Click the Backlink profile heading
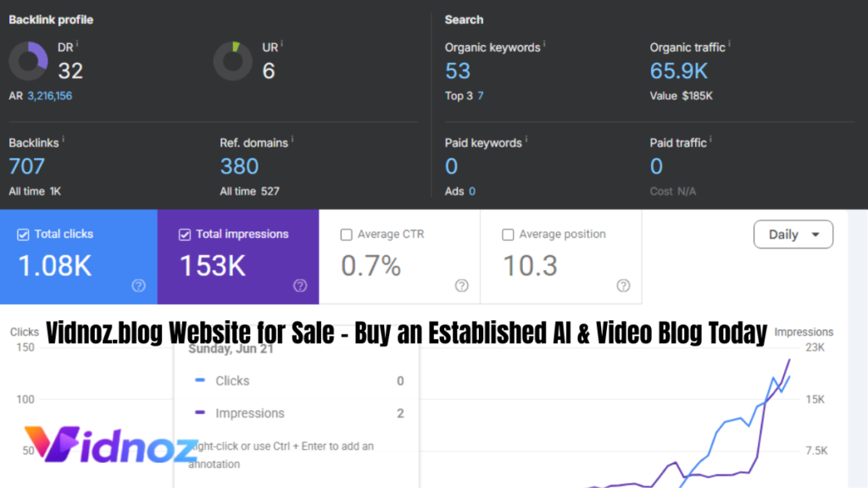868x488 pixels. pos(51,20)
